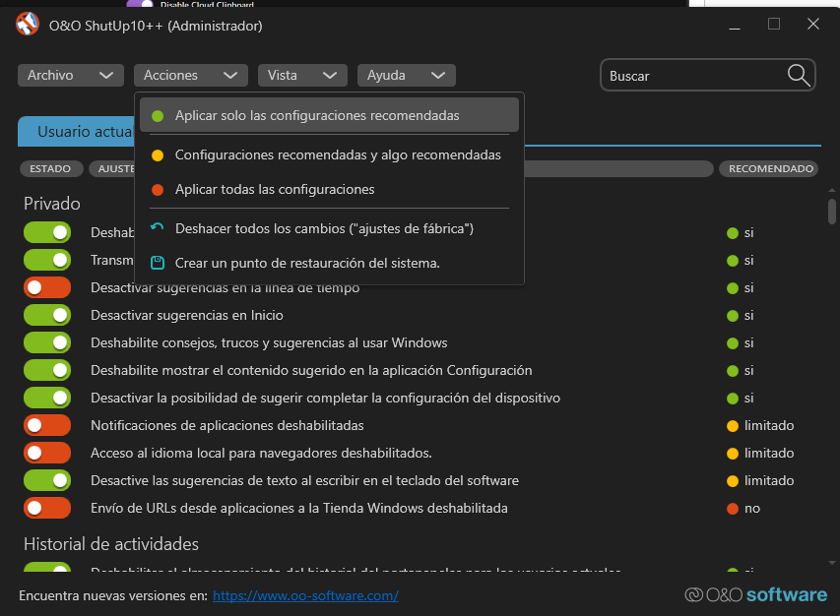The width and height of the screenshot is (840, 616).
Task: Click the yellow dot for somewhat recommended settings
Action: (x=158, y=155)
